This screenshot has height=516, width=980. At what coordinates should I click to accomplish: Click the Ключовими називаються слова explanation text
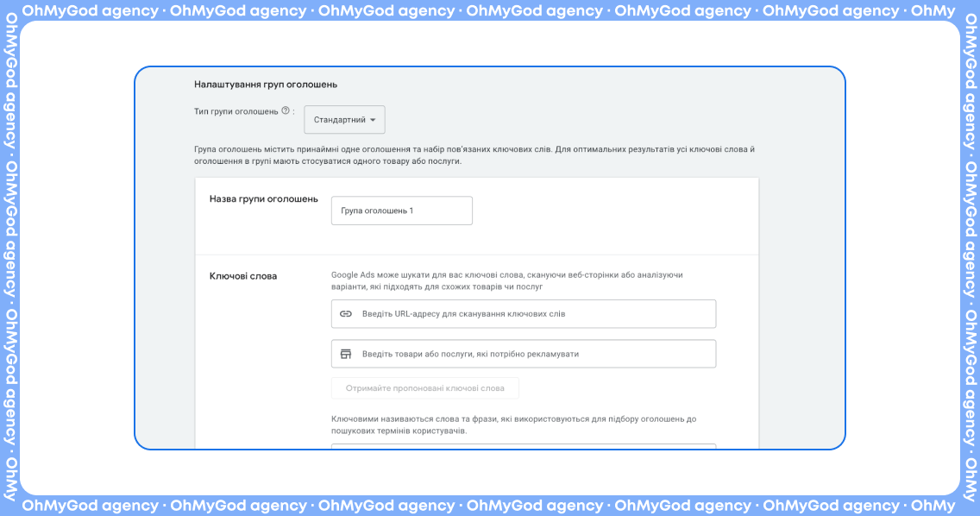coord(513,425)
